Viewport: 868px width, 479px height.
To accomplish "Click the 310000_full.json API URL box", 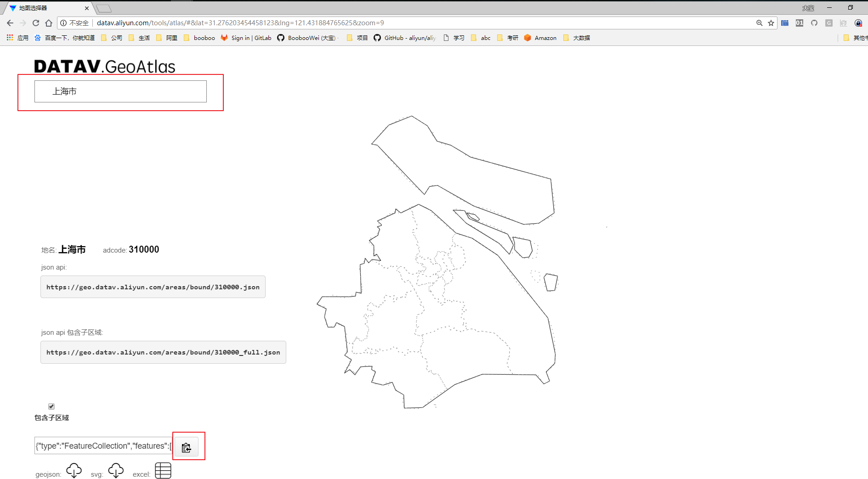I will tap(163, 352).
